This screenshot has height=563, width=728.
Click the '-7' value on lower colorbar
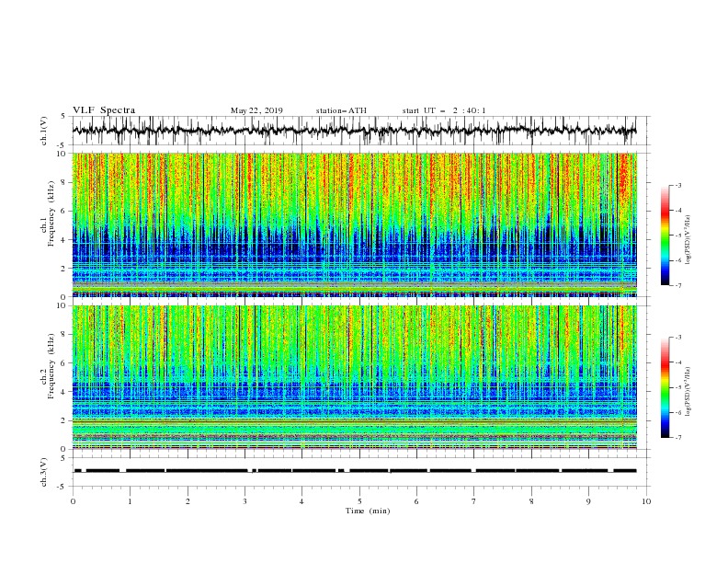coord(677,438)
